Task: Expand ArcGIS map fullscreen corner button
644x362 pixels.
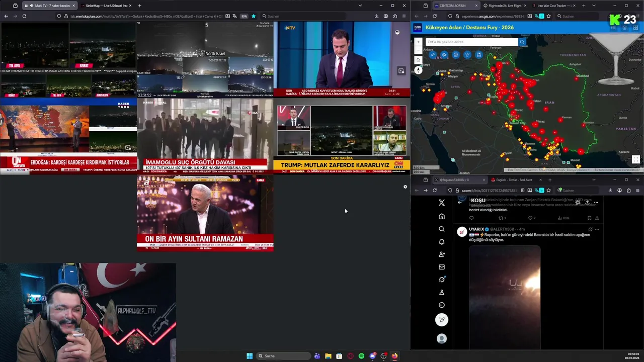Action: 636,159
